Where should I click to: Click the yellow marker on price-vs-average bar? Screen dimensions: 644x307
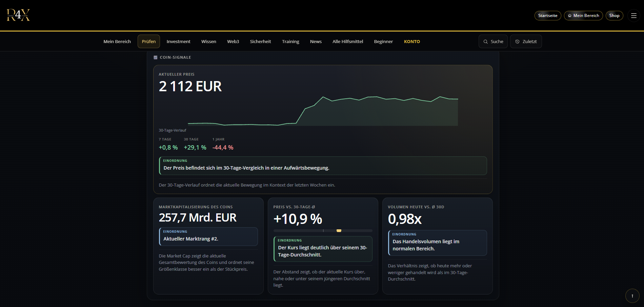click(339, 231)
